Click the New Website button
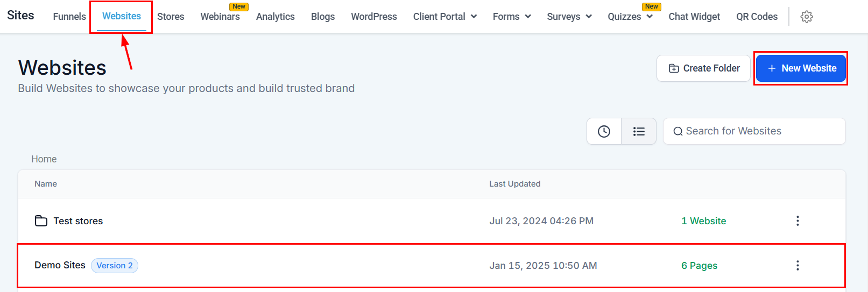 tap(801, 68)
